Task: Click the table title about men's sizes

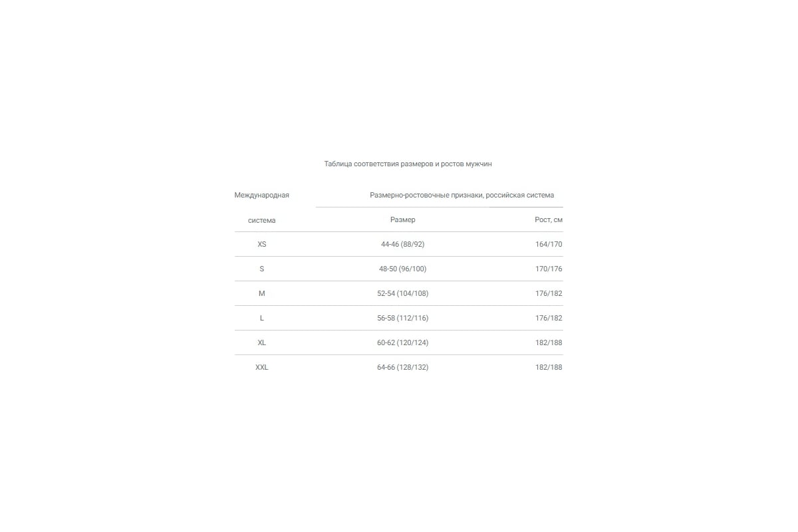Action: tap(408, 164)
